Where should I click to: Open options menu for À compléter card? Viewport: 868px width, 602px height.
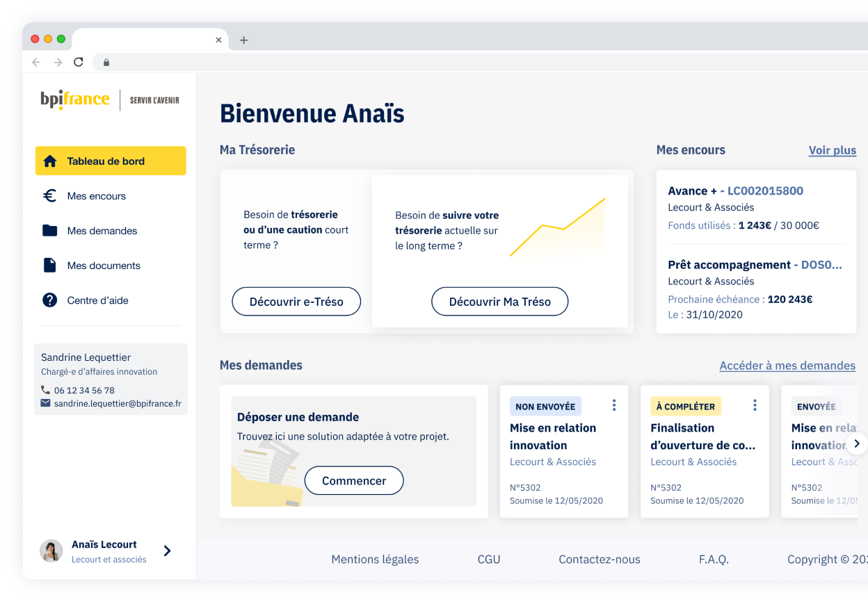[755, 405]
